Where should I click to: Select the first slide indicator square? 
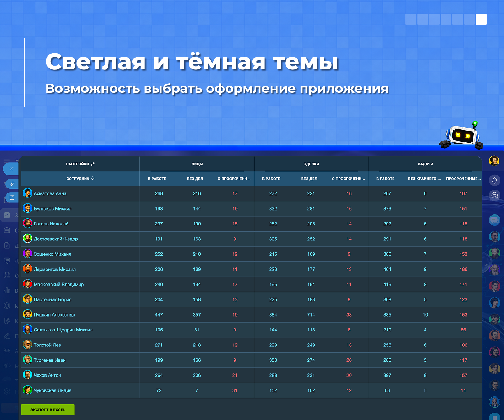tap(411, 19)
